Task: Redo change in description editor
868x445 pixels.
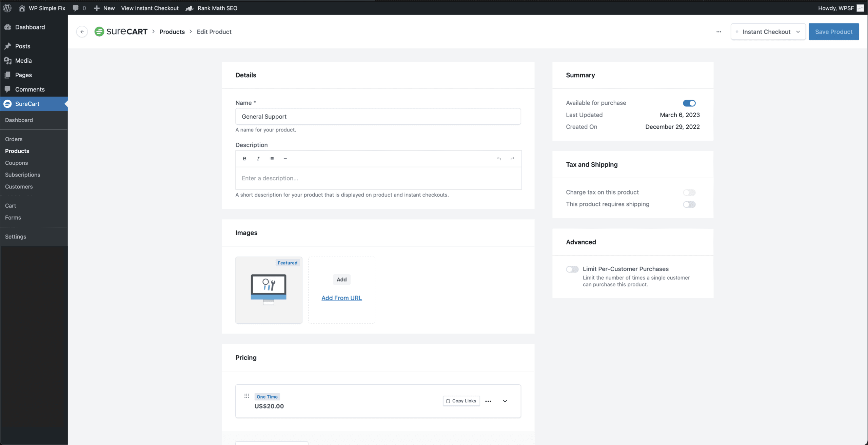Action: tap(512, 159)
